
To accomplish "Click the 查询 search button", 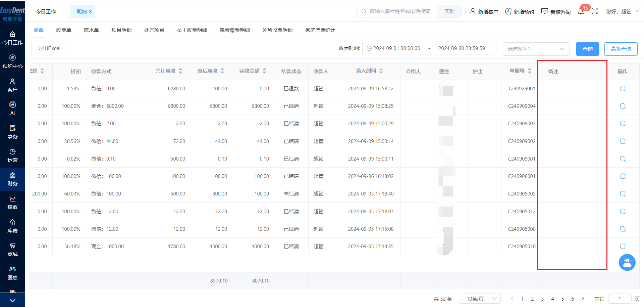I will tap(587, 49).
